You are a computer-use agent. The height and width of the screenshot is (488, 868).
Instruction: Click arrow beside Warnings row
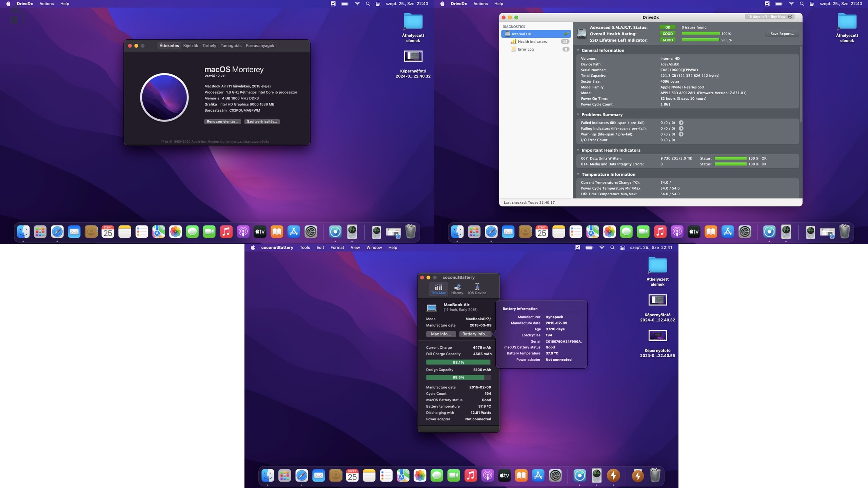coord(681,134)
